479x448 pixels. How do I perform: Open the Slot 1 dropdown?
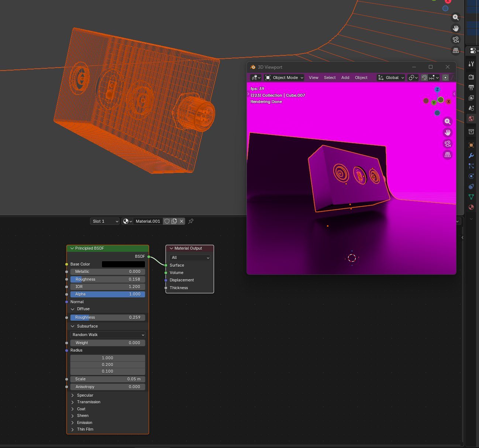click(x=105, y=221)
